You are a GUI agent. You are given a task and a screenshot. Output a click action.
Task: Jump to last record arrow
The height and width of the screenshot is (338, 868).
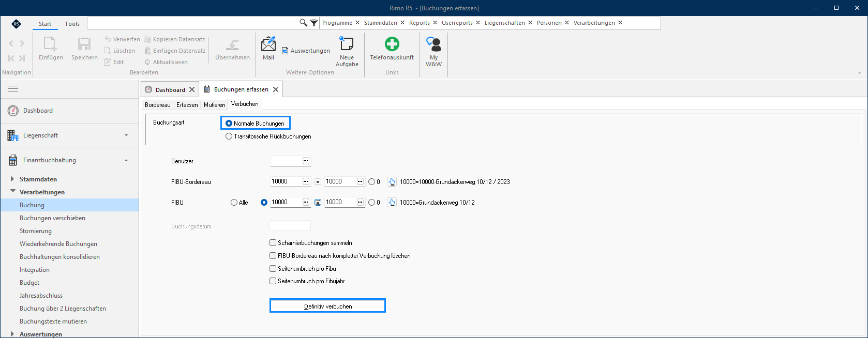[22, 58]
